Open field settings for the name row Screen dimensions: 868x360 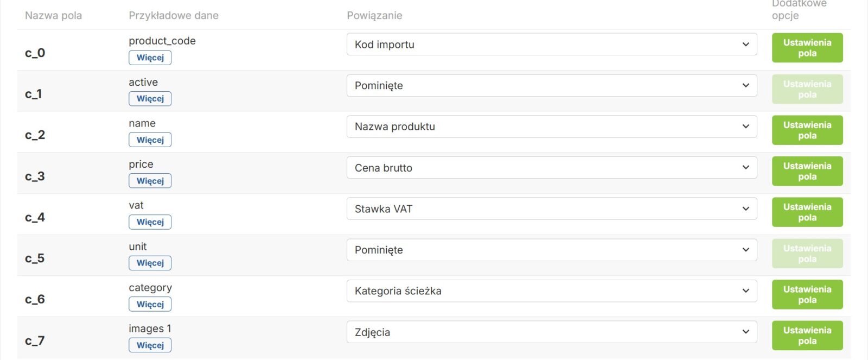tap(807, 130)
